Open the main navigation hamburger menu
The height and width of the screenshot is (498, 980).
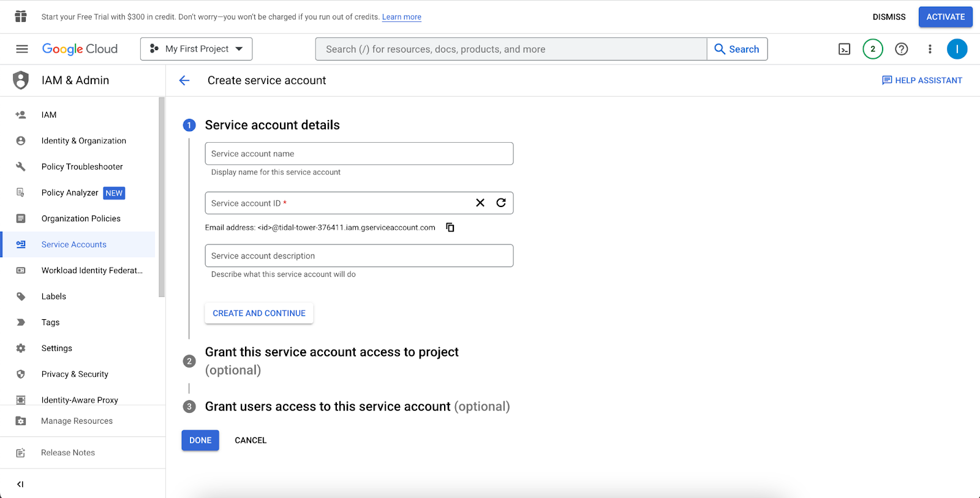[x=22, y=49]
